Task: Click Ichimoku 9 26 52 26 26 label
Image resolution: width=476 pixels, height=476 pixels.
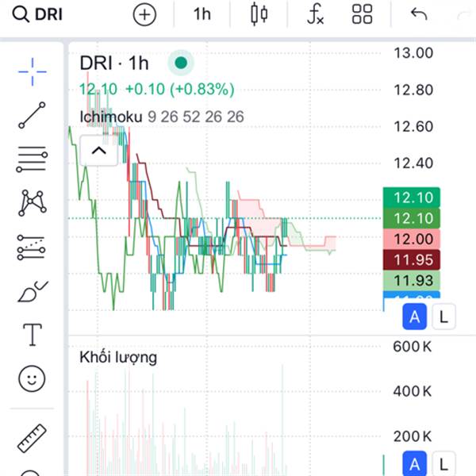Action: (x=162, y=117)
